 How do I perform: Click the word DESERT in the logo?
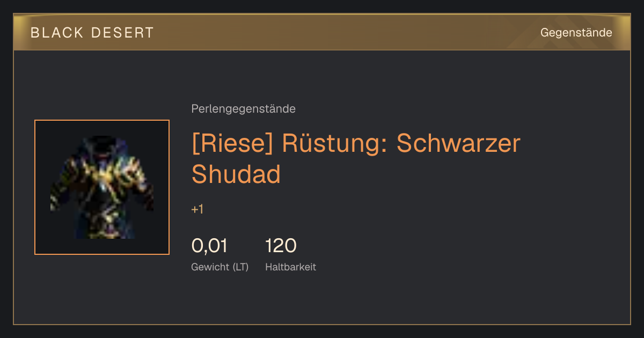tap(123, 33)
